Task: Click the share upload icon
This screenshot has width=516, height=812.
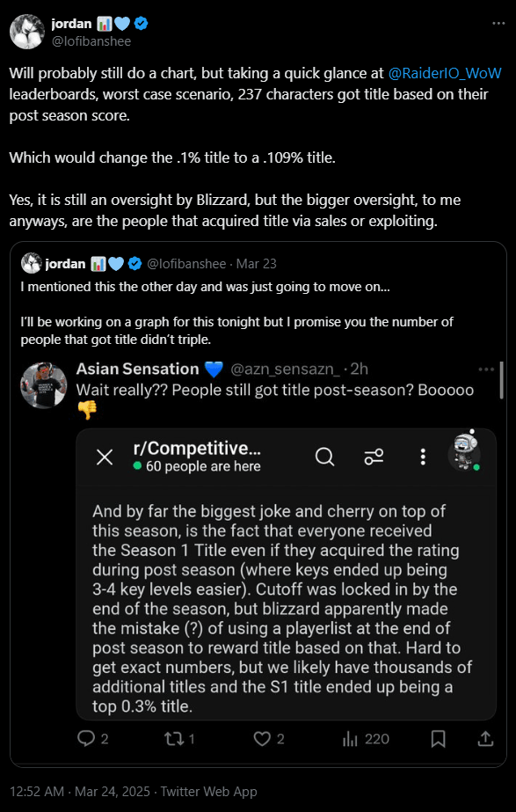Action: pos(485,739)
